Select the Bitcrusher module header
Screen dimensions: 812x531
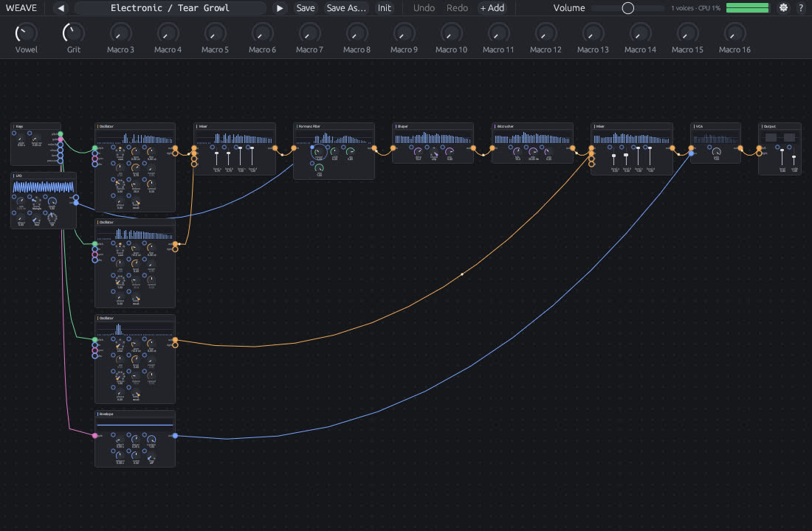coord(532,126)
